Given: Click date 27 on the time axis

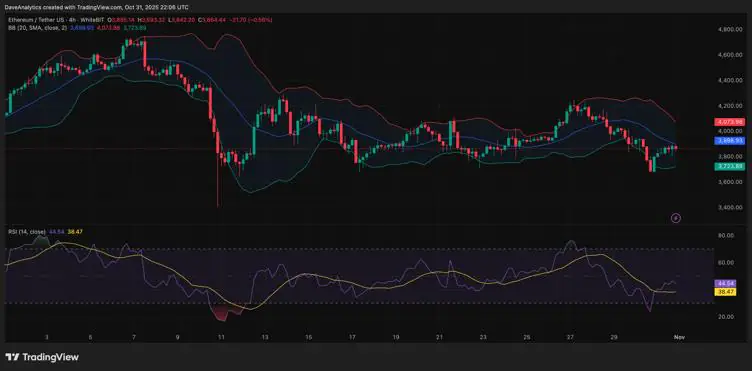Looking at the screenshot, I should (570, 337).
